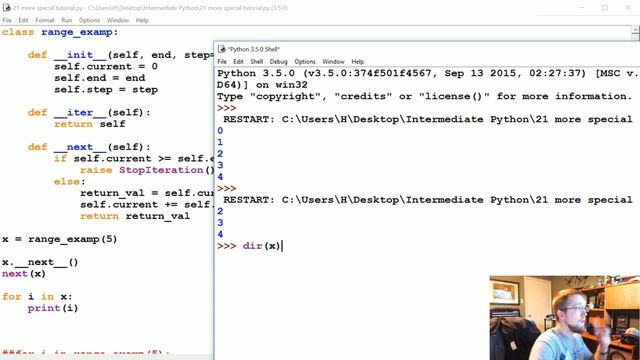This screenshot has height=360, width=640.
Task: Click the Python 3.5.0 version line in the shell
Action: pos(427,73)
